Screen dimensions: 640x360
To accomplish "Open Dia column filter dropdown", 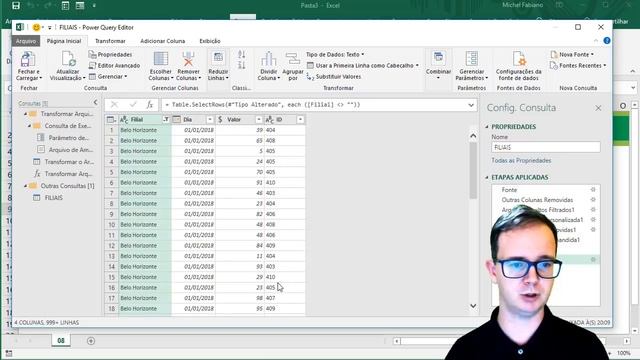I will [210, 120].
